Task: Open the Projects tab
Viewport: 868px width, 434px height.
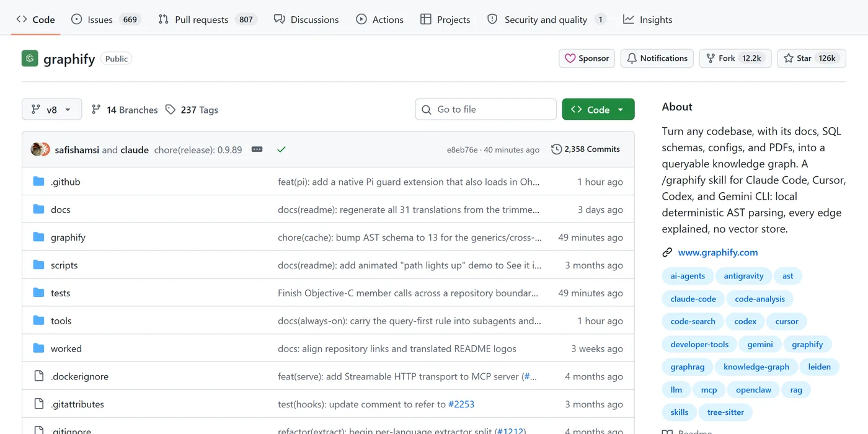Action: pyautogui.click(x=445, y=19)
